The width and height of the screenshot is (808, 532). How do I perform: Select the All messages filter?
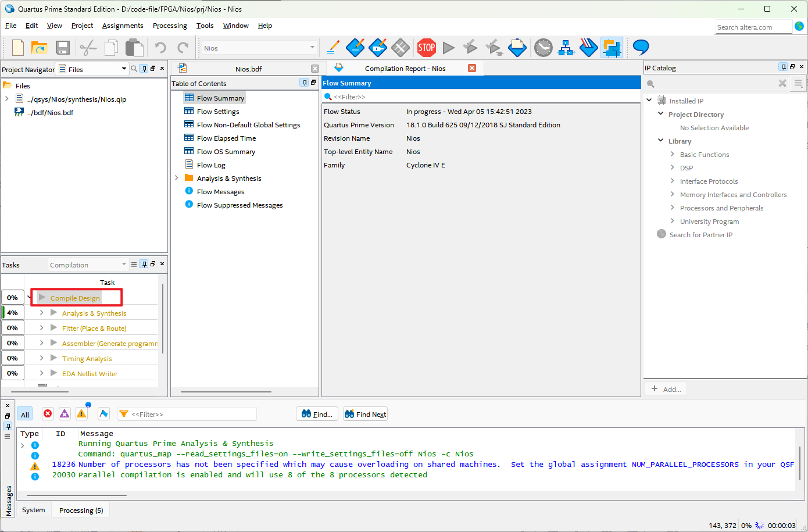point(25,414)
